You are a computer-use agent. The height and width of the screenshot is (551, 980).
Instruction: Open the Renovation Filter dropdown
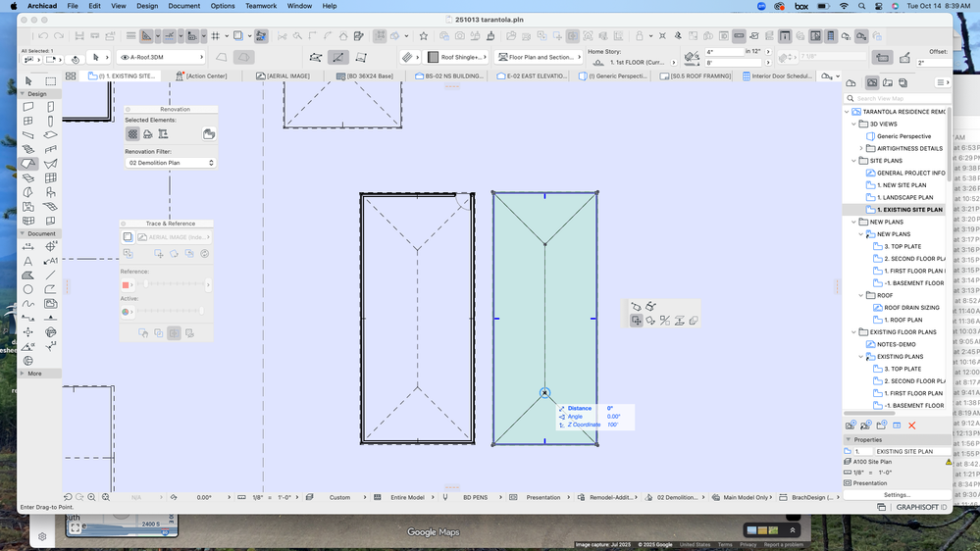coord(171,163)
